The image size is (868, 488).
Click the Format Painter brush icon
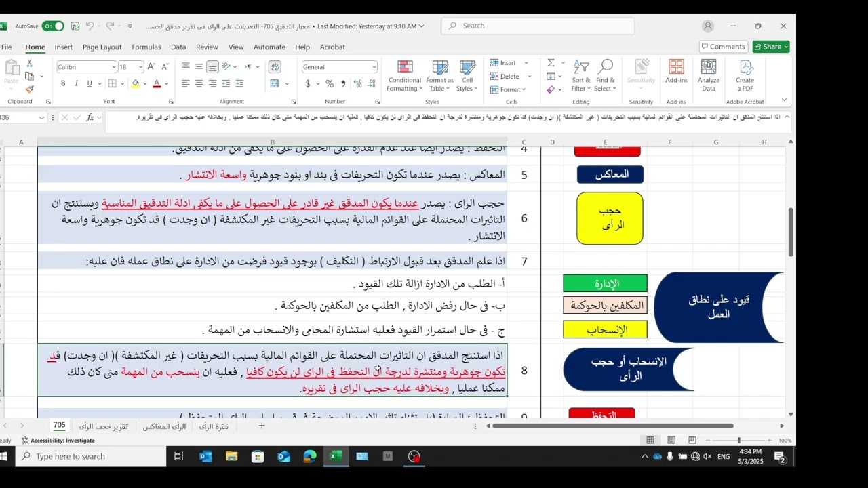tap(29, 89)
